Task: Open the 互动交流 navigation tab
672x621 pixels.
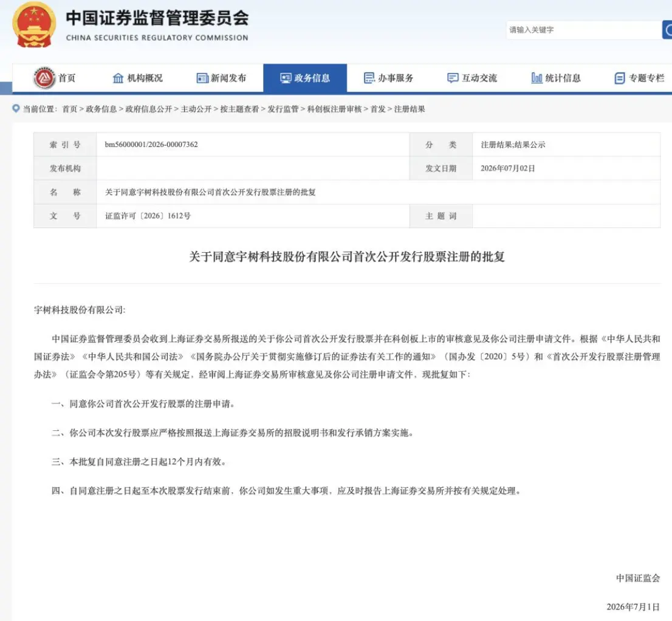Action: [472, 78]
